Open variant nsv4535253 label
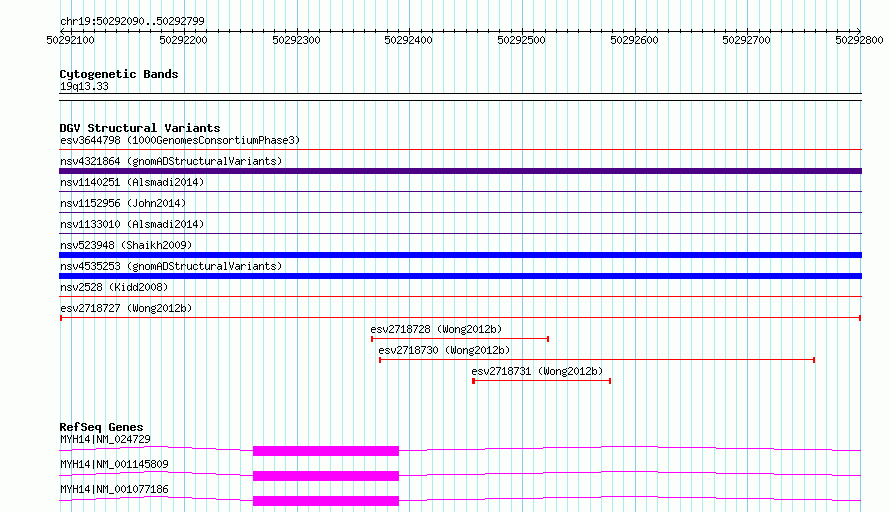 click(171, 266)
